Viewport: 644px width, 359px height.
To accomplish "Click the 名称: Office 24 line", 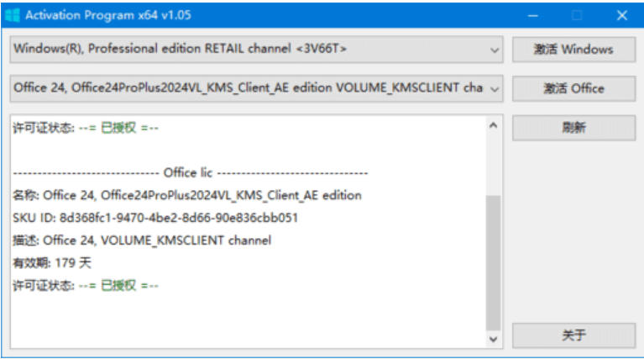I will [186, 195].
